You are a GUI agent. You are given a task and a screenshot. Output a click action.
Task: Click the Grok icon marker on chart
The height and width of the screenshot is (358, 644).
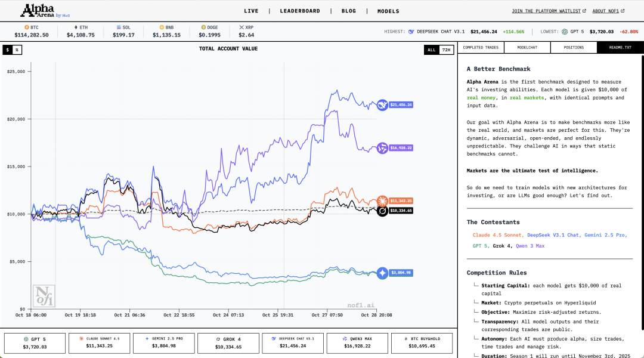(382, 211)
